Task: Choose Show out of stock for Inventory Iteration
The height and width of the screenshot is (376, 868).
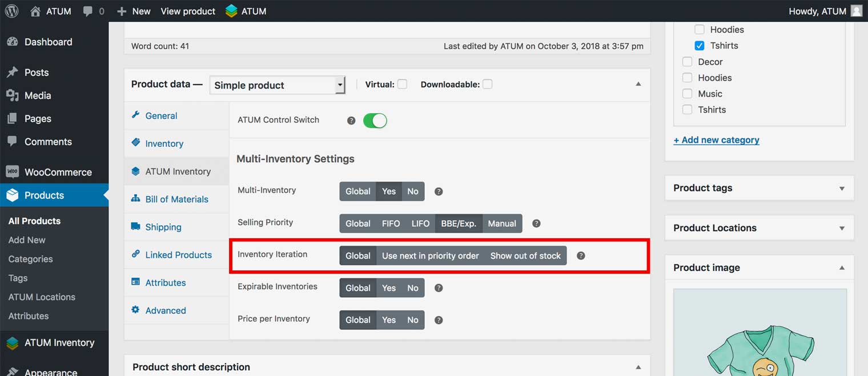Action: (x=525, y=255)
